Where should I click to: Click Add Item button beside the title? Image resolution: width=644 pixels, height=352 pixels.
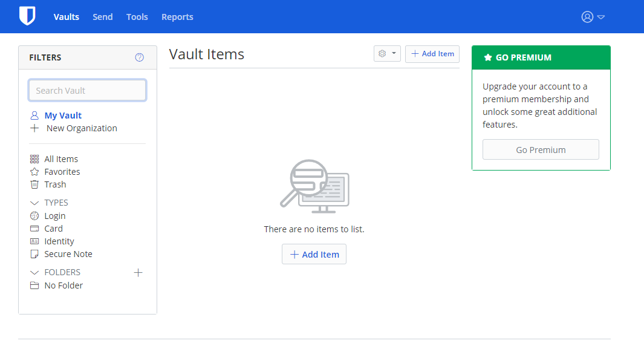click(432, 54)
